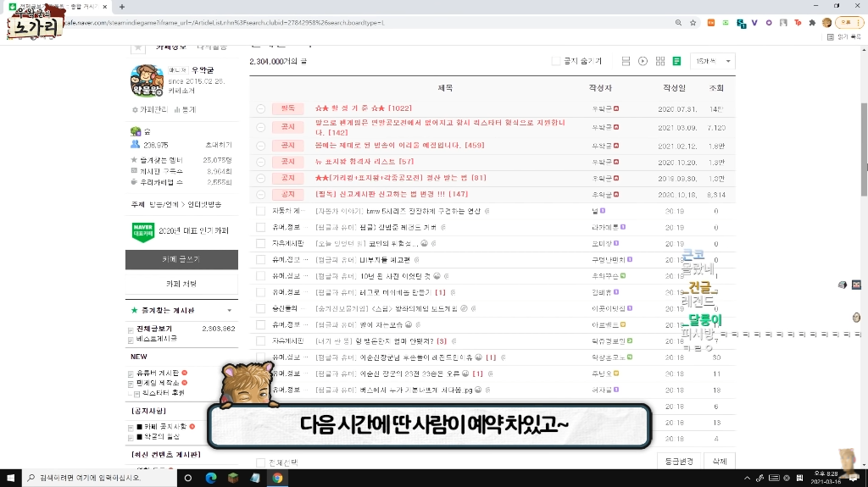This screenshot has height=487, width=868.
Task: Open the report board notice [147]
Action: tap(392, 194)
